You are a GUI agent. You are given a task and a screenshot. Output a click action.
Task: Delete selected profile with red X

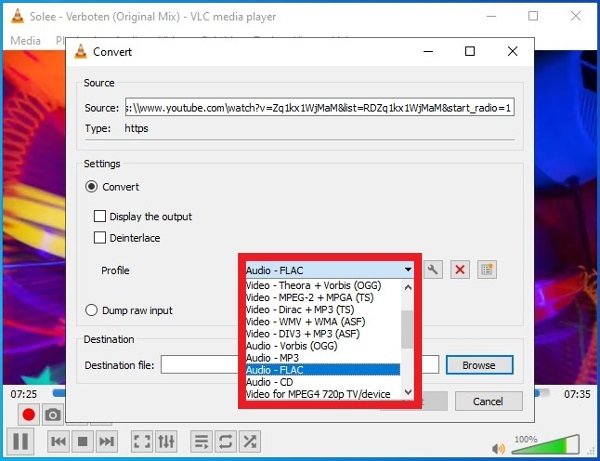tap(460, 270)
